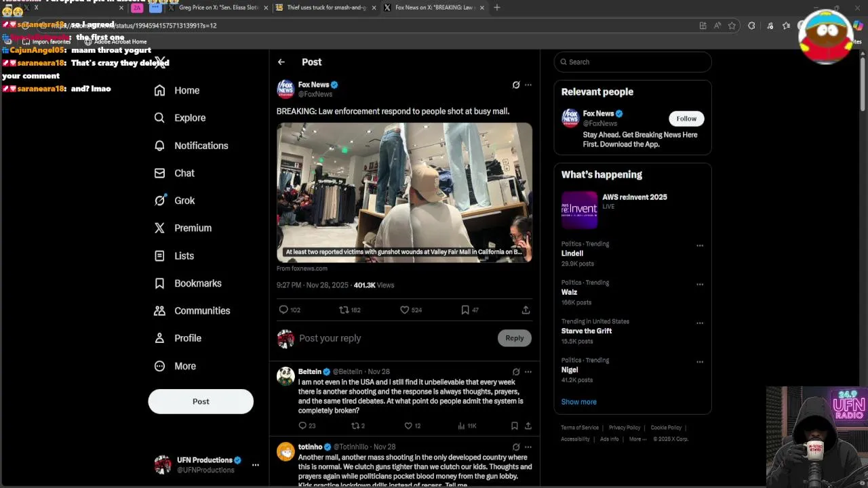Open Premium from the sidebar
Image resolution: width=868 pixels, height=488 pixels.
(x=183, y=228)
